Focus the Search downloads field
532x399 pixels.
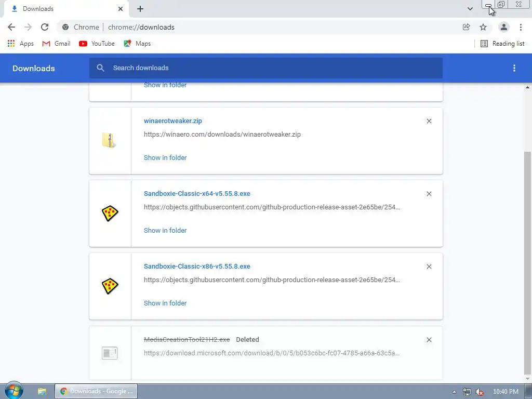[x=266, y=68]
